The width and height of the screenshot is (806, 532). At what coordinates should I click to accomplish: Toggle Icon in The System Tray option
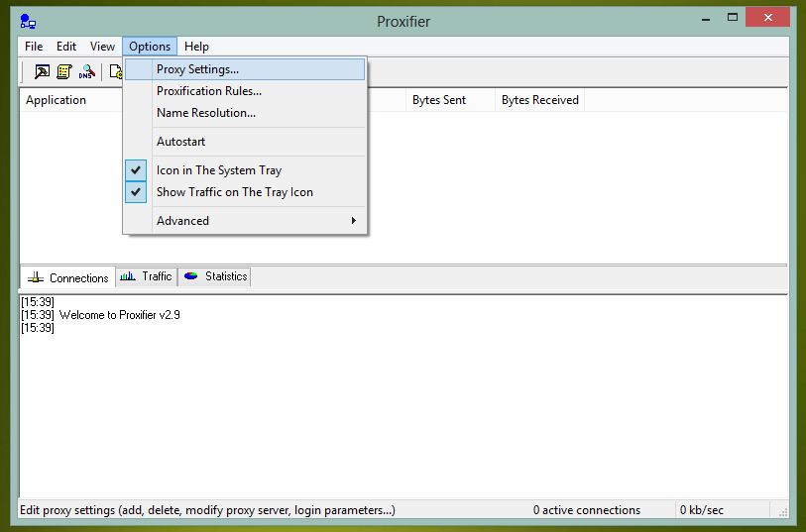click(x=245, y=170)
